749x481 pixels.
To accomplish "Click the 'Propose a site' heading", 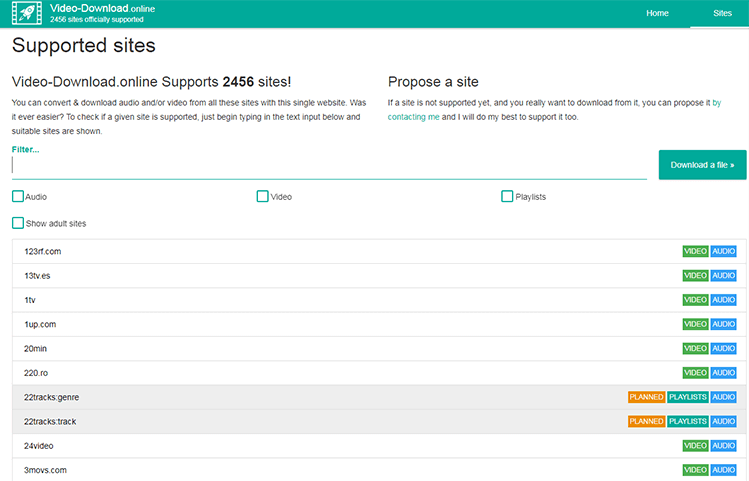I will tap(433, 82).
